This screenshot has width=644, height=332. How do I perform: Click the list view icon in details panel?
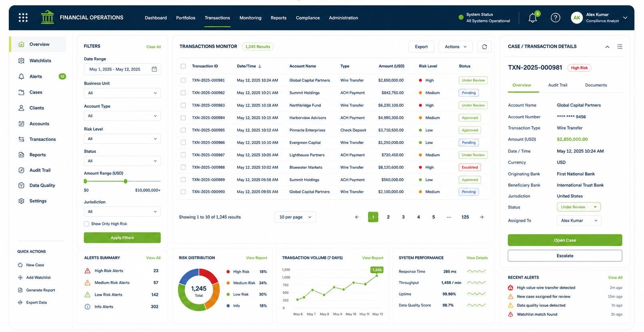pyautogui.click(x=620, y=47)
